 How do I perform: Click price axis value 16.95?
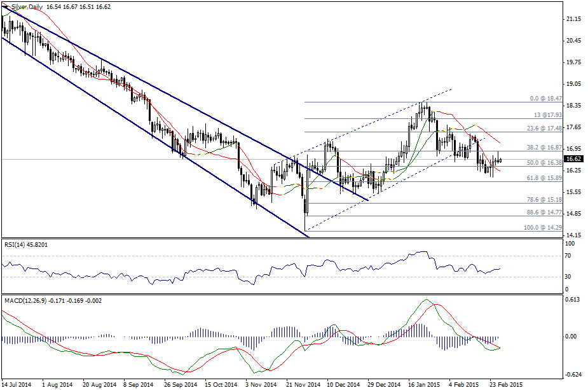click(573, 149)
